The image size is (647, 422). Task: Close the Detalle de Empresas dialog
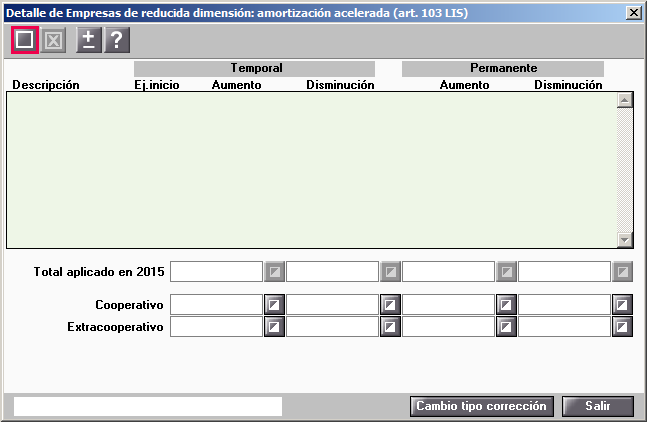point(634,13)
